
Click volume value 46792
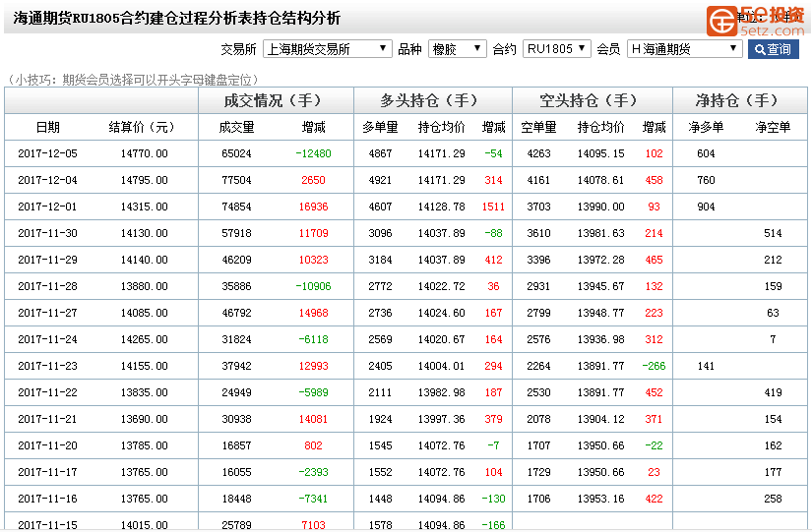[x=236, y=313]
